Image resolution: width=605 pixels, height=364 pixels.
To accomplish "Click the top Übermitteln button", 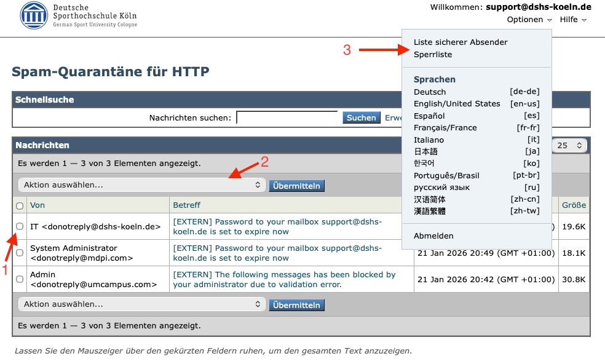I will click(x=296, y=185).
